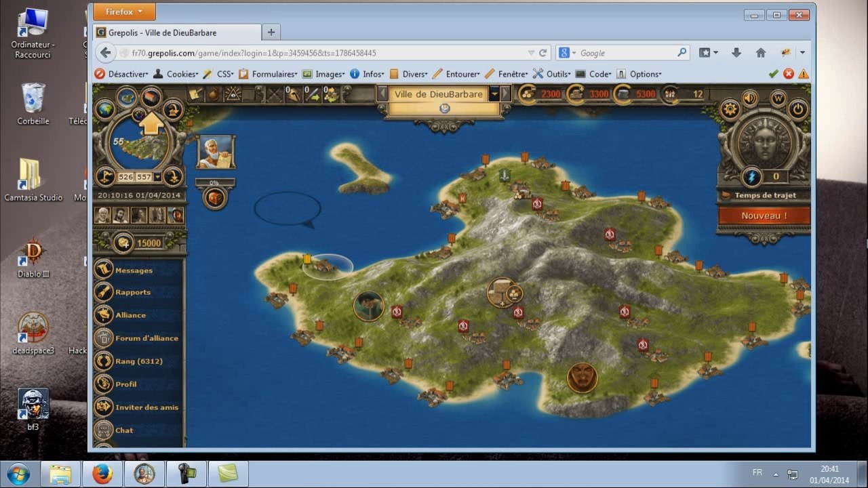Click the silver resource 5300 counter

point(635,94)
